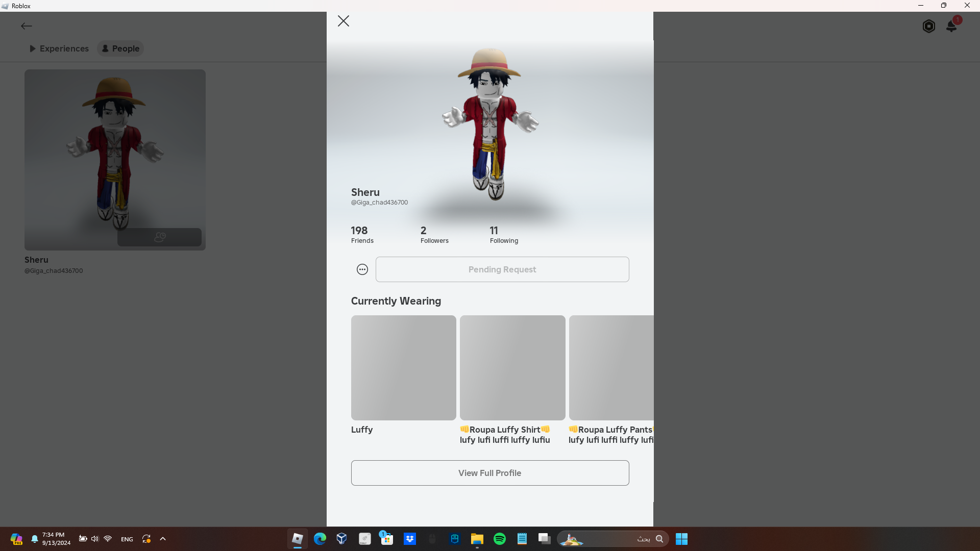Viewport: 980px width, 551px height.
Task: Open the notifications bell
Action: click(x=951, y=26)
